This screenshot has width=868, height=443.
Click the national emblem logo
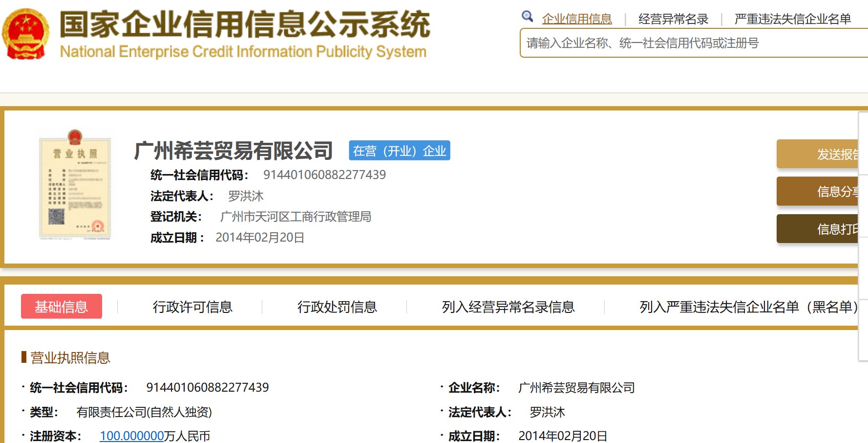point(26,34)
